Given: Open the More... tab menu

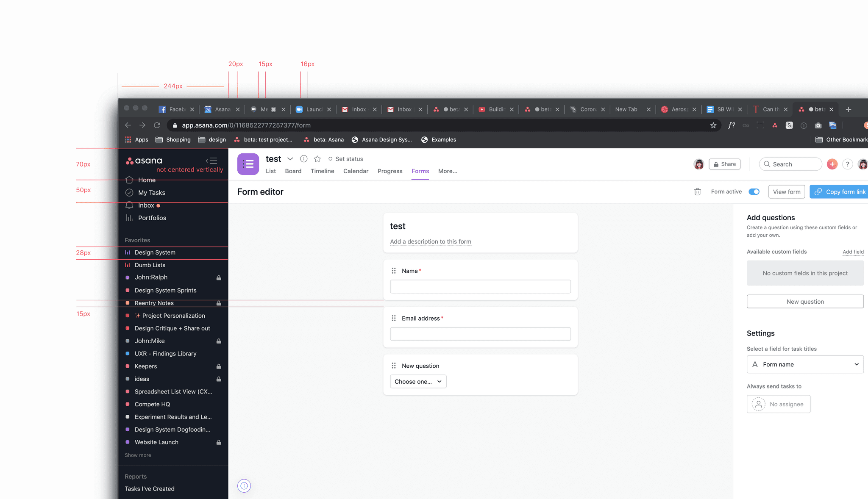Looking at the screenshot, I should click(x=448, y=171).
